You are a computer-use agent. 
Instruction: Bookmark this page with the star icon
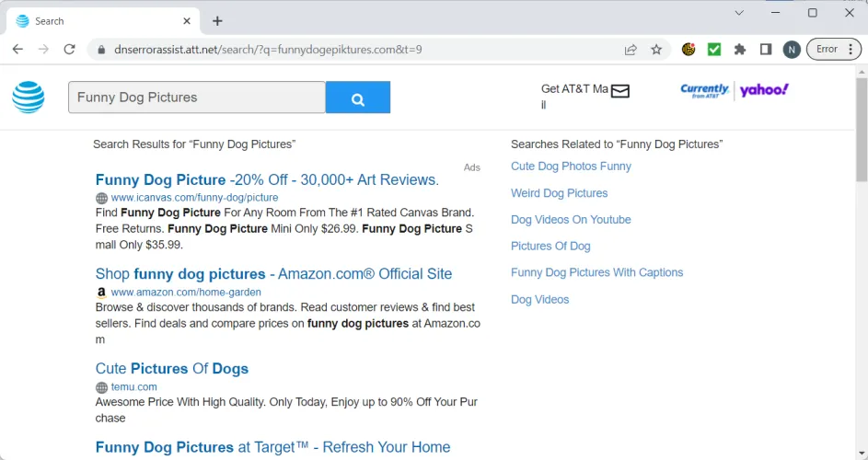point(656,50)
